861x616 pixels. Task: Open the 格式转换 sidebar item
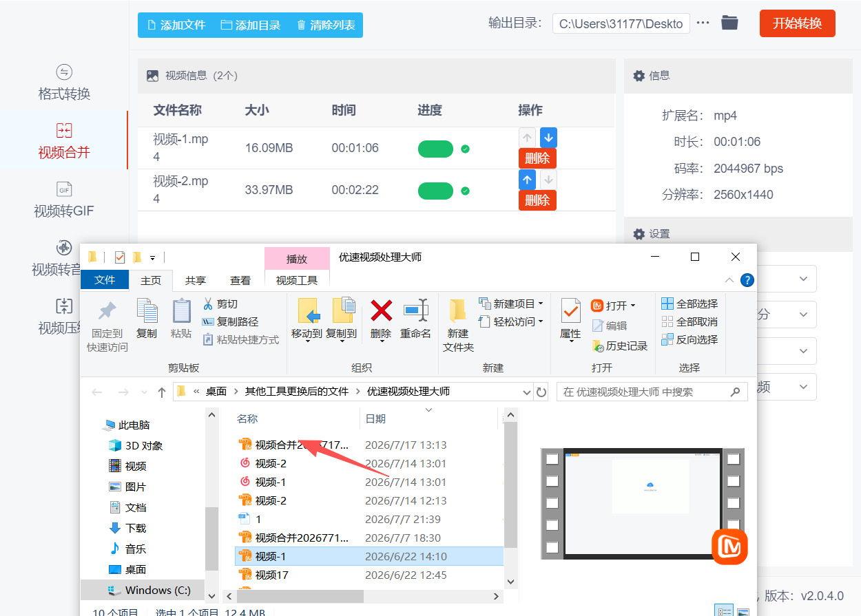coord(64,83)
